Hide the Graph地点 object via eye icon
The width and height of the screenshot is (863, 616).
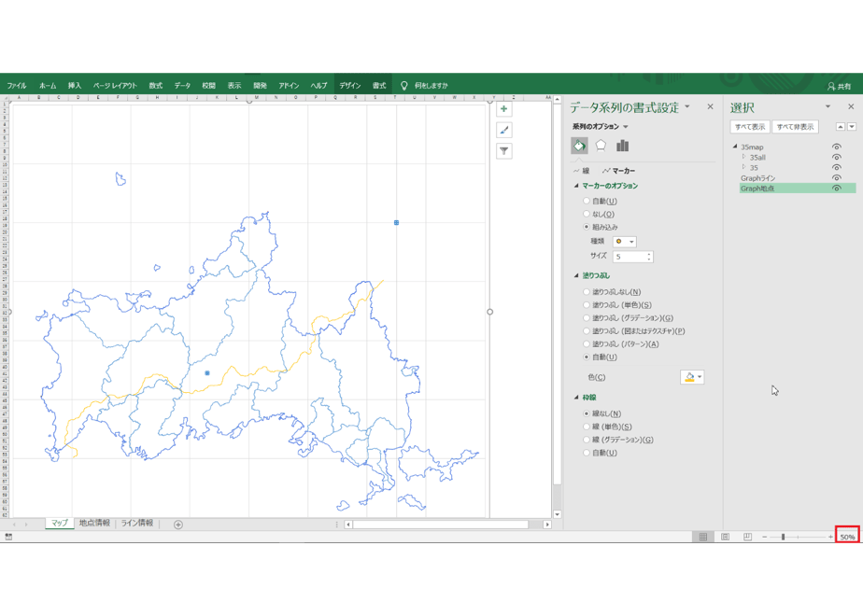[837, 189]
